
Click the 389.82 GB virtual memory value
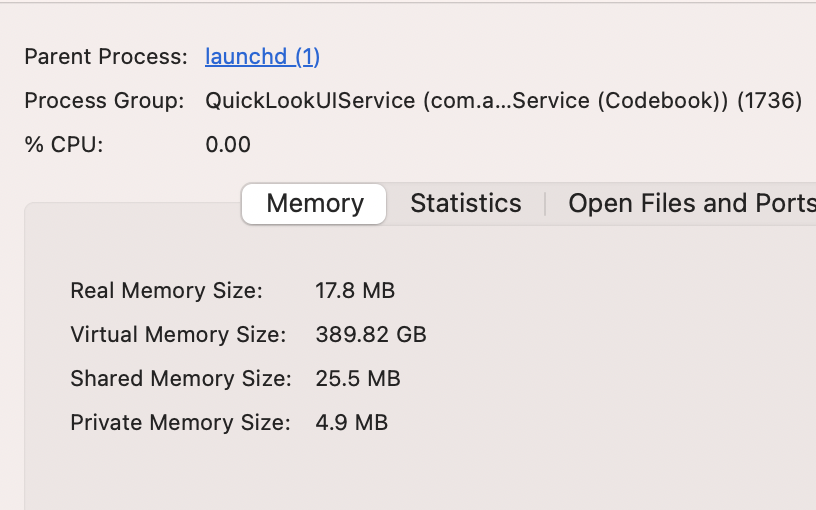point(371,335)
